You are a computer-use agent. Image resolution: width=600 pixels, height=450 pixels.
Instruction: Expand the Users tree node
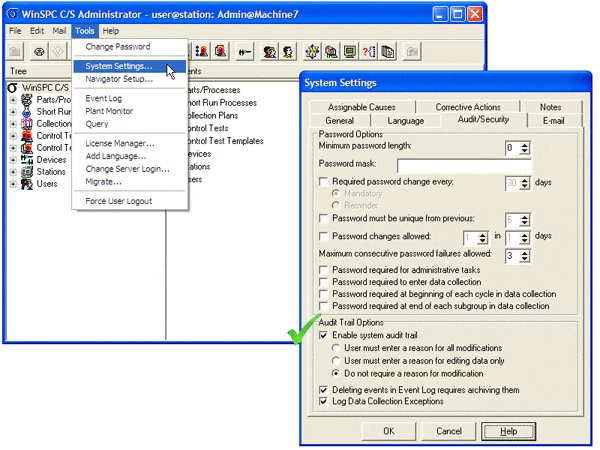point(13,184)
